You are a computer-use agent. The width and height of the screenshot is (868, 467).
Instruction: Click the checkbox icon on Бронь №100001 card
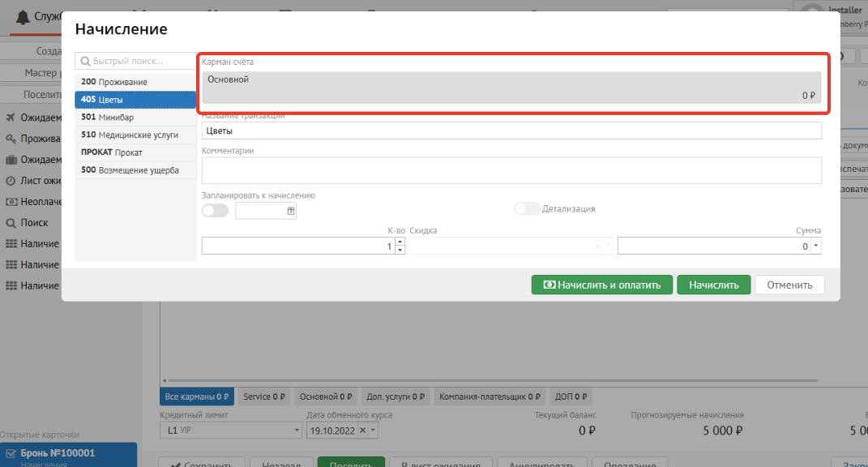coord(11,454)
